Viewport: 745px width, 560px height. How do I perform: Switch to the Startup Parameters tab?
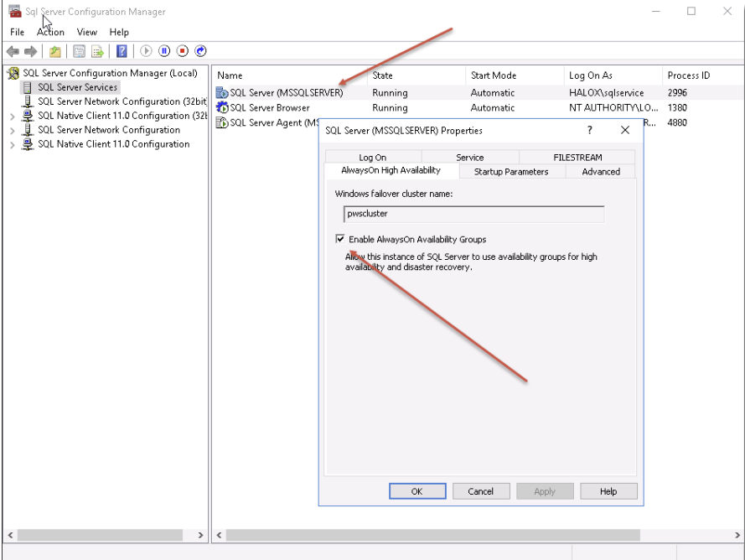pyautogui.click(x=511, y=172)
